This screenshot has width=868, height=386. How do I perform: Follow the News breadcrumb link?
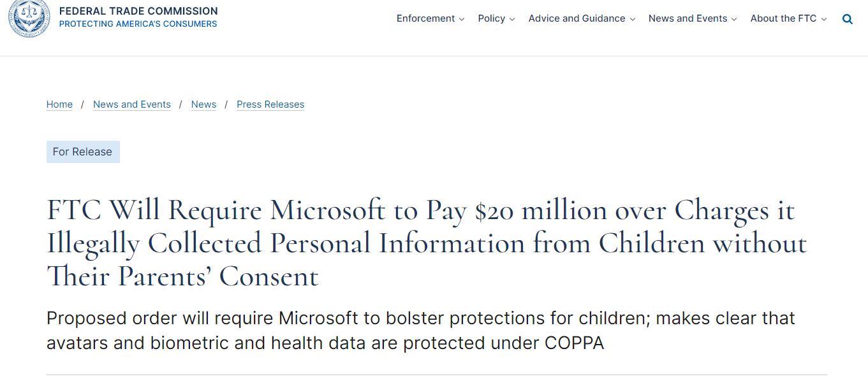pyautogui.click(x=203, y=104)
